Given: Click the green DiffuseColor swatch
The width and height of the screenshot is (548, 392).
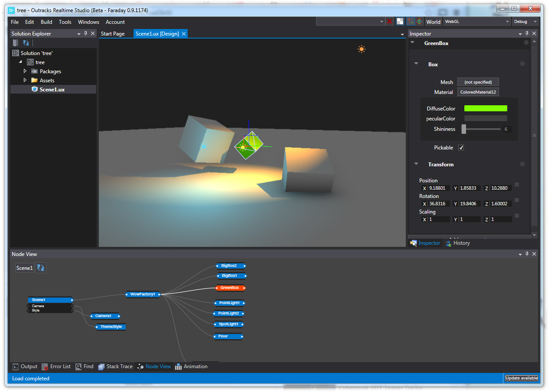Looking at the screenshot, I should tap(485, 109).
